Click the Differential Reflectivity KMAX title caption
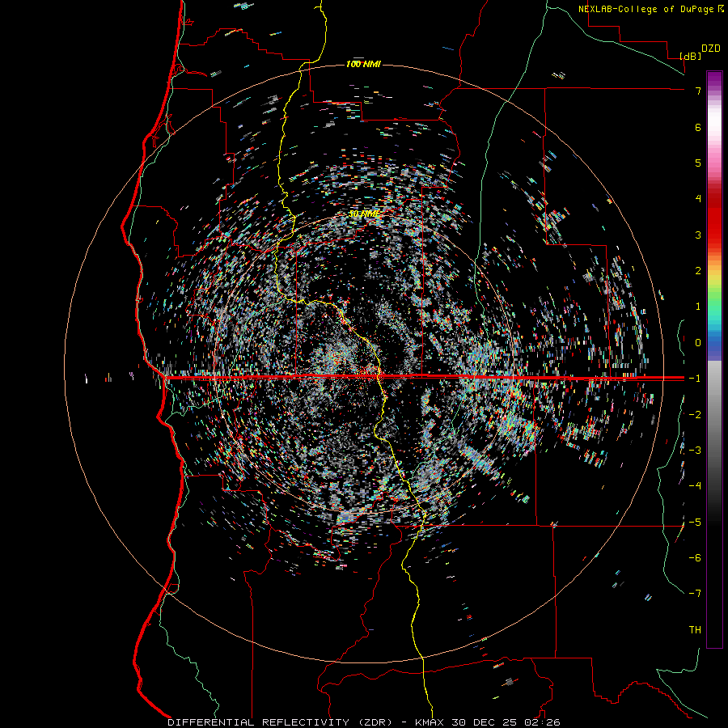Image resolution: width=728 pixels, height=728 pixels. click(x=364, y=722)
